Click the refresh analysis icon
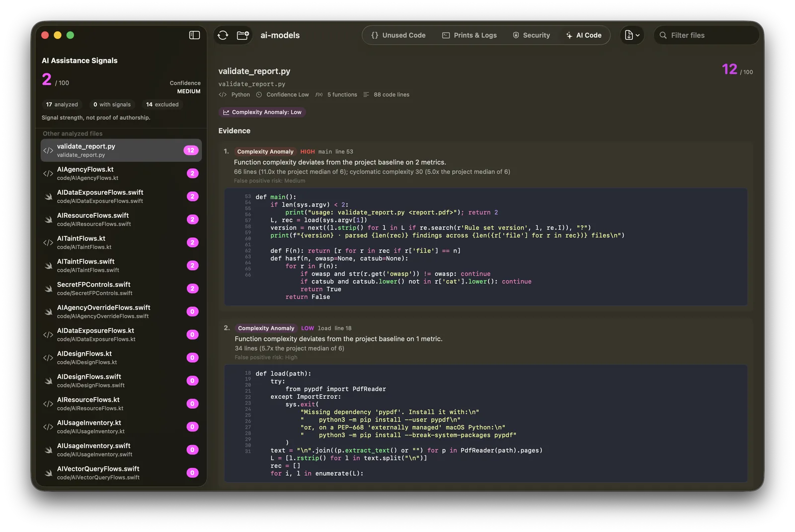Image resolution: width=795 pixels, height=532 pixels. coord(223,35)
